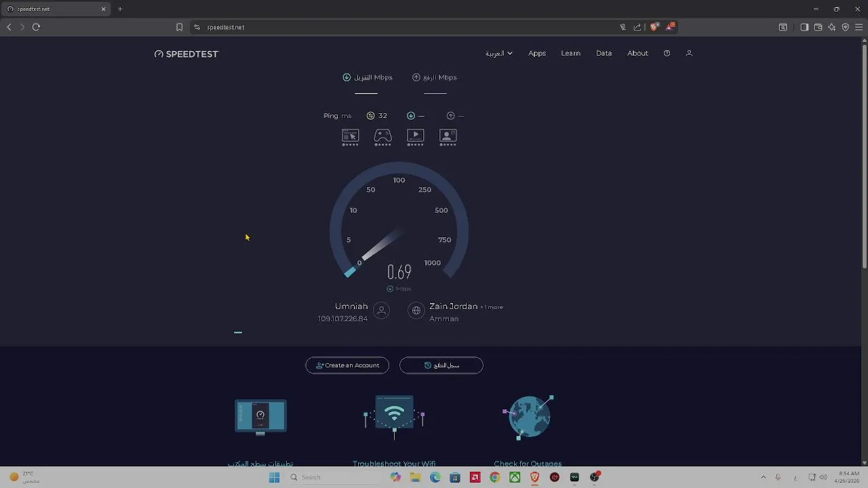Click the browser forward arrow
868x488 pixels.
click(x=22, y=27)
